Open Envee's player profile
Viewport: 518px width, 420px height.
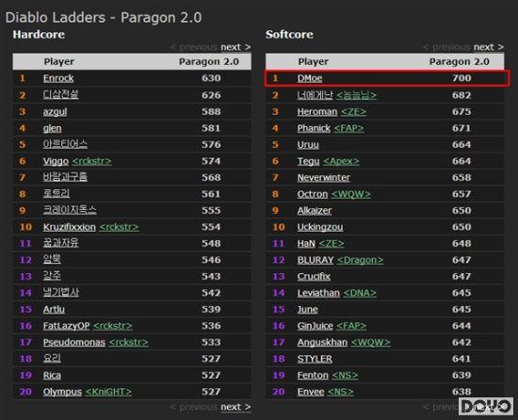pyautogui.click(x=311, y=392)
